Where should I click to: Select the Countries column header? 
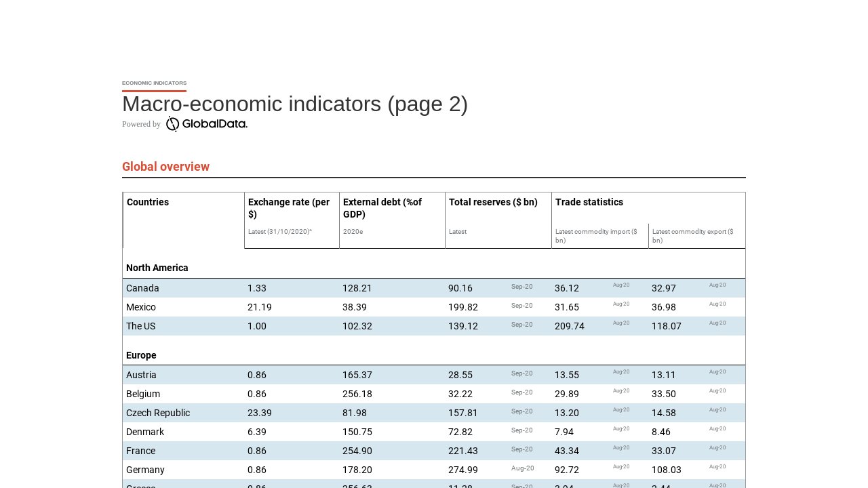point(147,202)
